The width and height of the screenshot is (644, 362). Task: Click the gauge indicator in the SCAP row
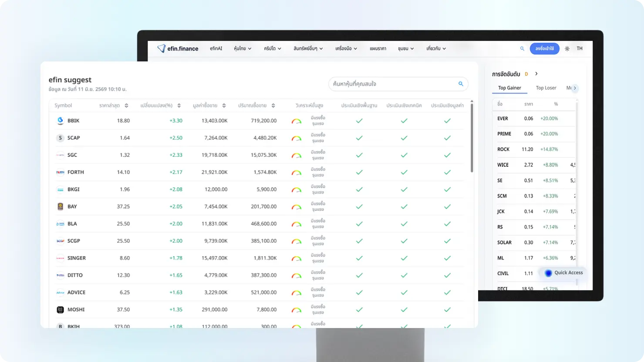(297, 138)
